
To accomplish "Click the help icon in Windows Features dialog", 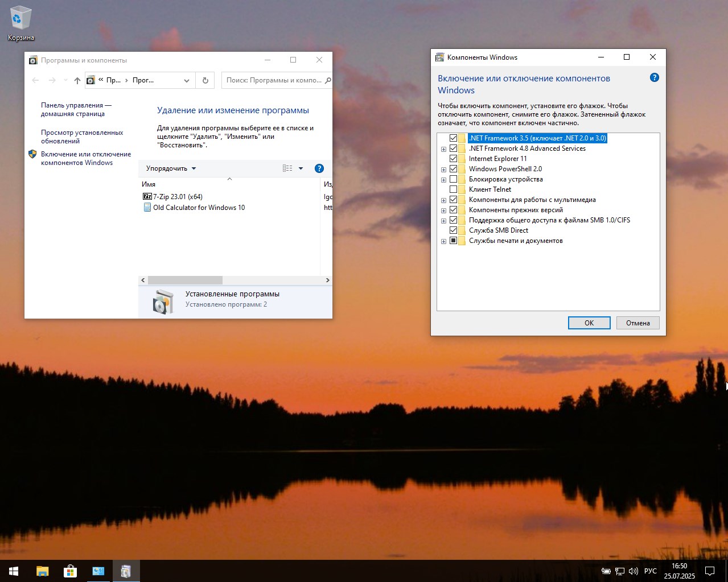I will (x=654, y=78).
